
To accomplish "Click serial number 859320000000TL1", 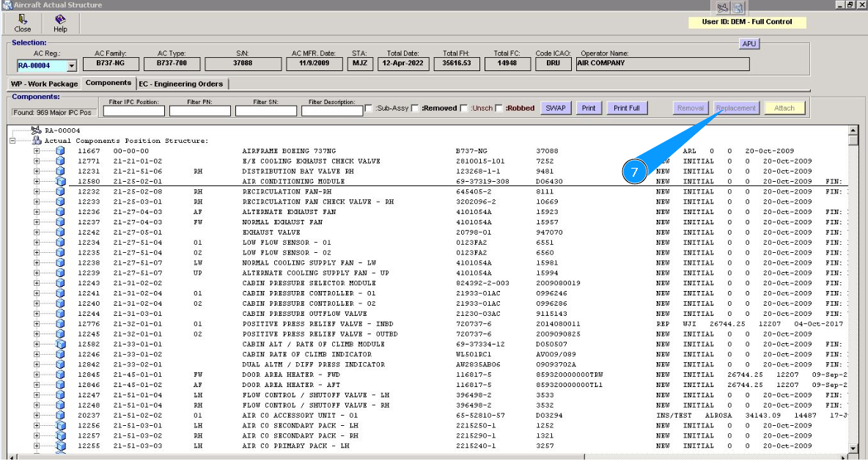I will 569,385.
